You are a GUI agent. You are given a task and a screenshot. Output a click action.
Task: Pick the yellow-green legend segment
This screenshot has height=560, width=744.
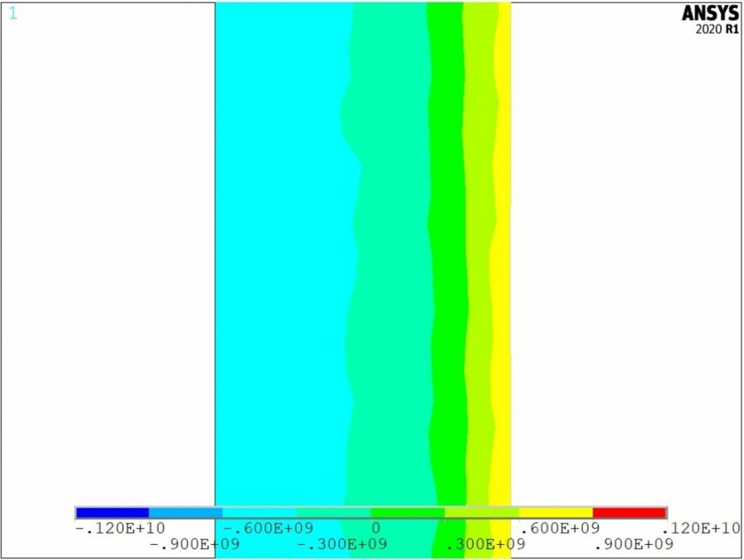(x=481, y=513)
